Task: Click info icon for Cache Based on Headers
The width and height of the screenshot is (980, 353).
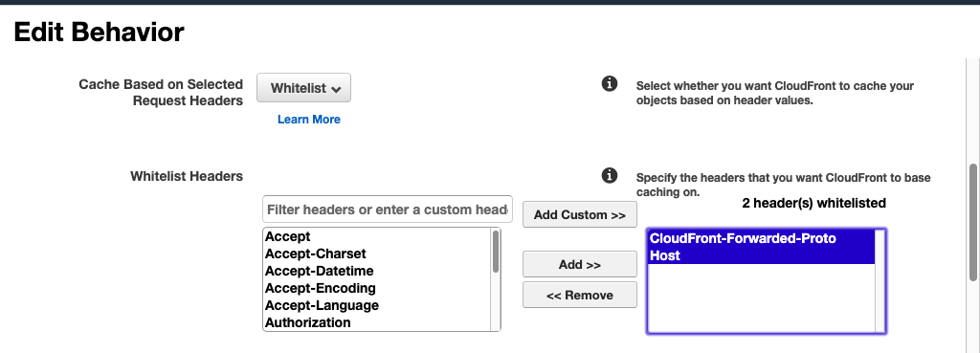Action: tap(610, 84)
